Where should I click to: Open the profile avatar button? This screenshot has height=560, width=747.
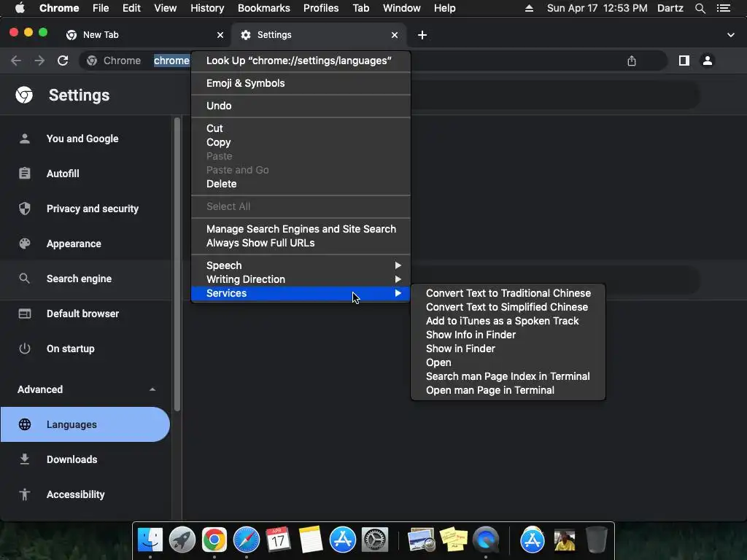708,61
